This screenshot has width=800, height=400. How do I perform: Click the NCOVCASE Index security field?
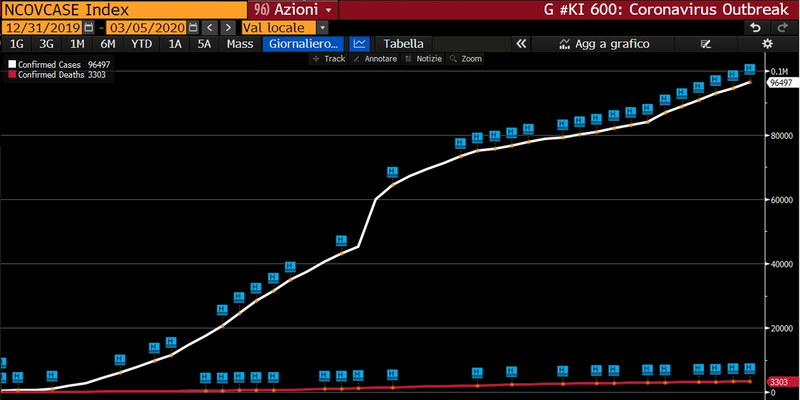124,10
